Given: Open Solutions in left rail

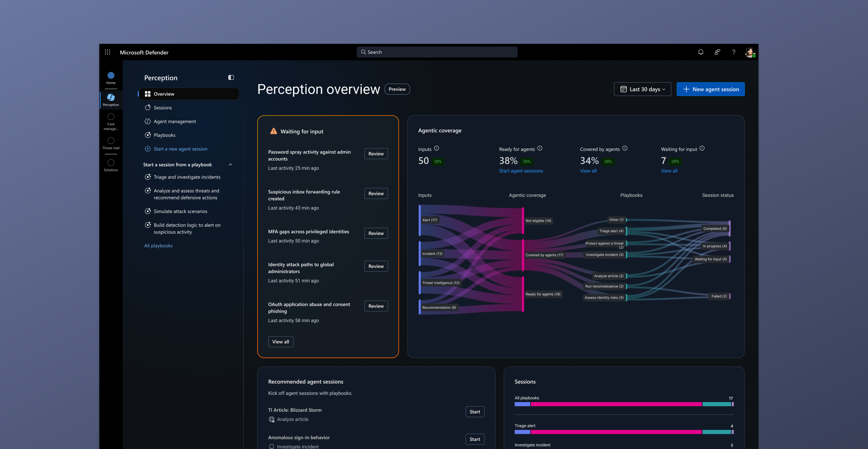Looking at the screenshot, I should click(x=111, y=165).
